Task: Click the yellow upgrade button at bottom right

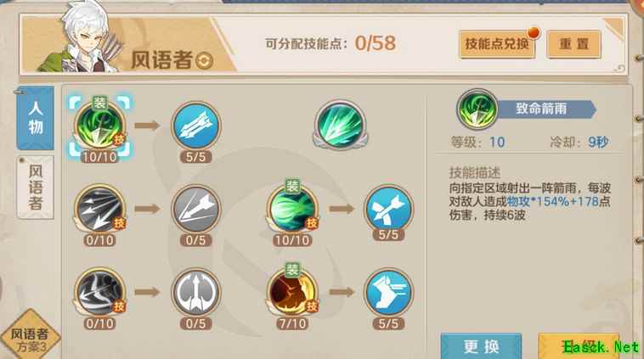Action: [x=579, y=346]
